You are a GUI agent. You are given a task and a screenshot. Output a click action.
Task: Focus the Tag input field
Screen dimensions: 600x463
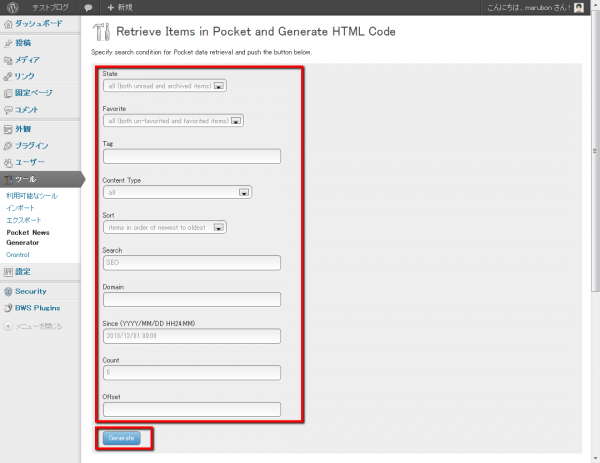tap(192, 157)
